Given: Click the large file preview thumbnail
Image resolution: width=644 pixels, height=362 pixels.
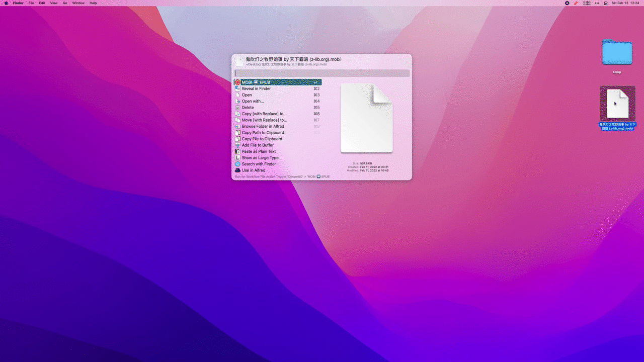Looking at the screenshot, I should coord(366,118).
